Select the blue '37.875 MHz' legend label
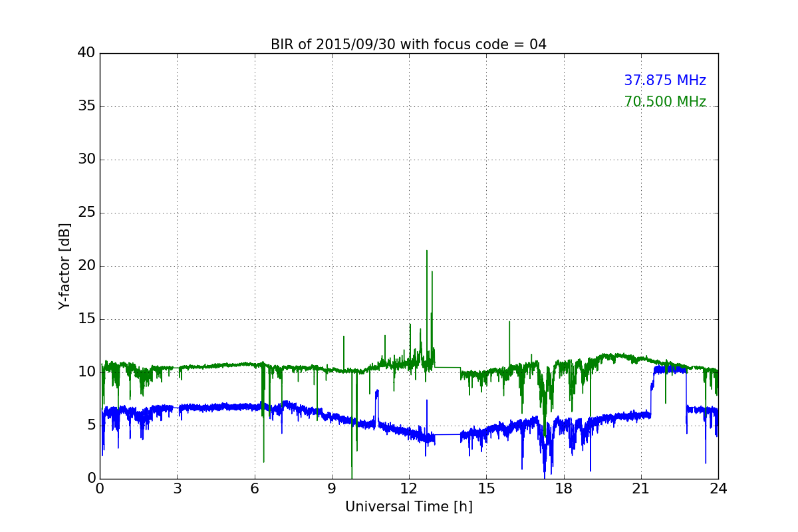 pos(665,80)
